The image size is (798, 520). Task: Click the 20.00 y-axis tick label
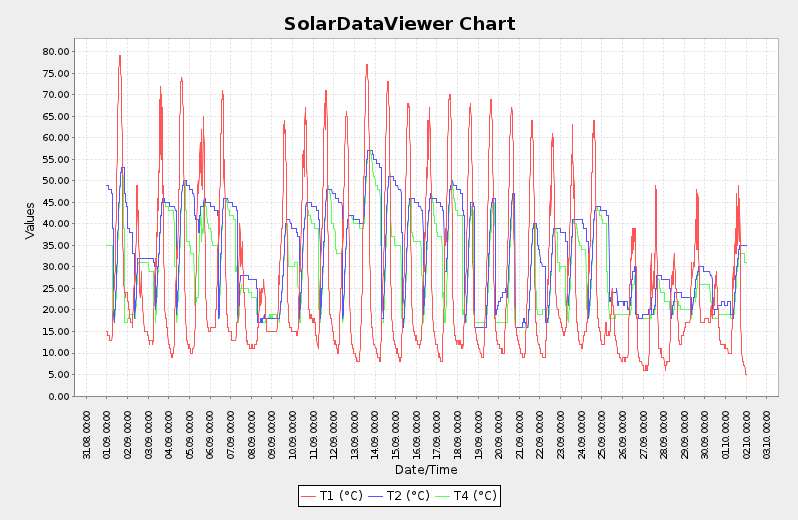click(x=56, y=310)
